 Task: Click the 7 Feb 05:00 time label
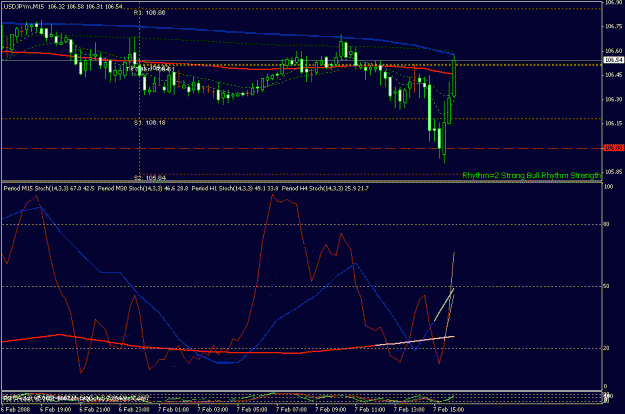(252, 410)
